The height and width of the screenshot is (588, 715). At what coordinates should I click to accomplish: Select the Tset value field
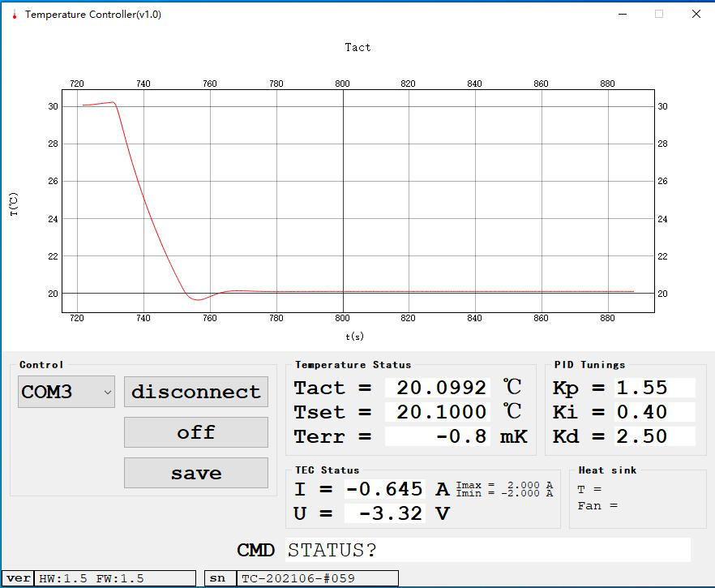pos(438,412)
